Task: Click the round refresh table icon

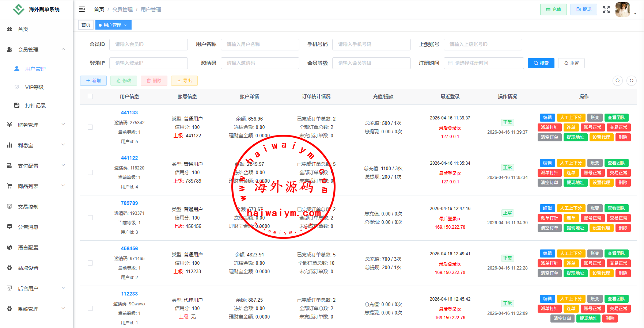Action: [x=632, y=81]
